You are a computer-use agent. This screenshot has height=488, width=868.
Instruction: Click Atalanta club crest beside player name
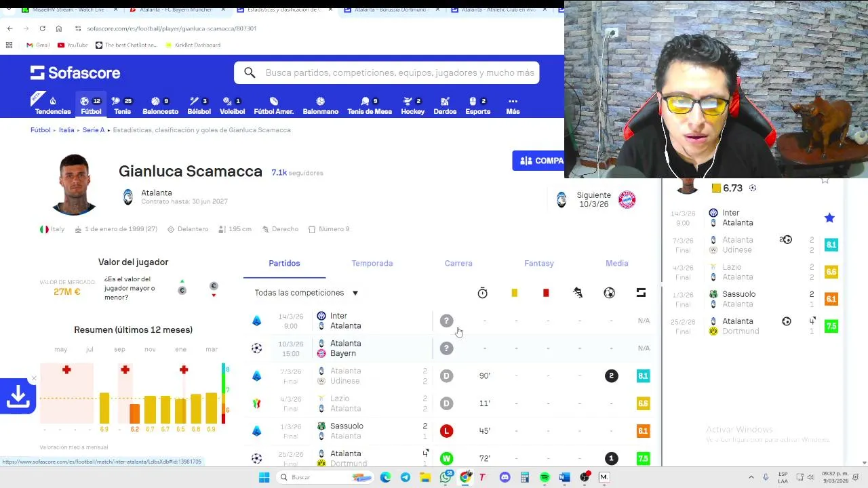[127, 197]
